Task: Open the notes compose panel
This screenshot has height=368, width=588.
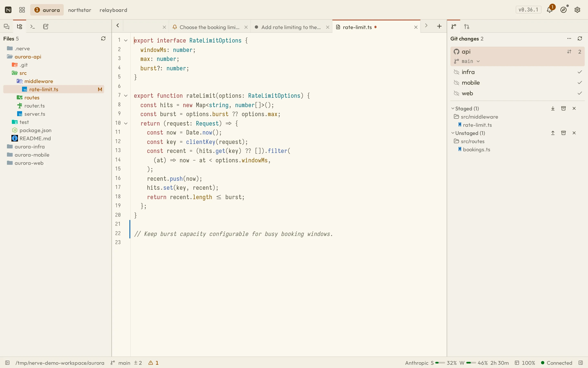Action: [46, 27]
